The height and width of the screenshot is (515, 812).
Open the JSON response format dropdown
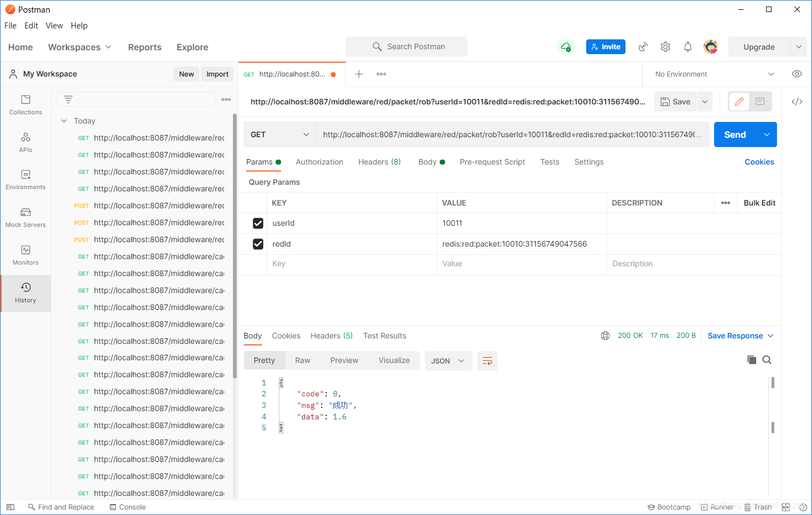(x=448, y=361)
